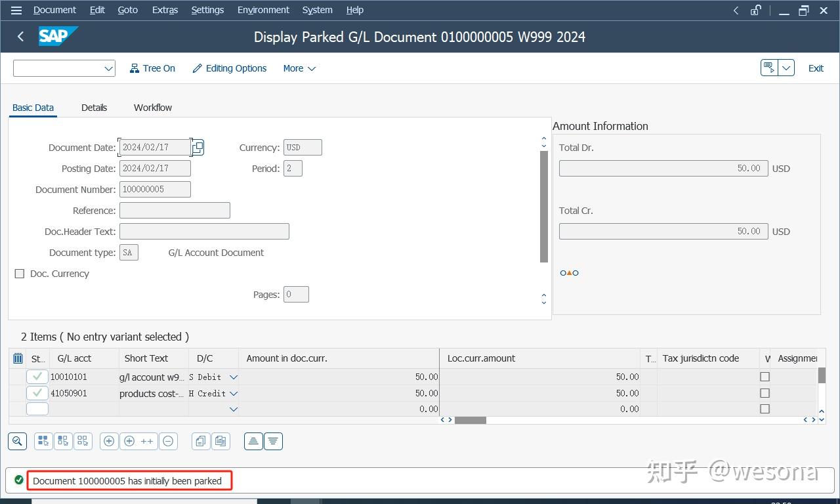The image size is (840, 504).
Task: Open the H Credit D/C dropdown
Action: pyautogui.click(x=233, y=394)
